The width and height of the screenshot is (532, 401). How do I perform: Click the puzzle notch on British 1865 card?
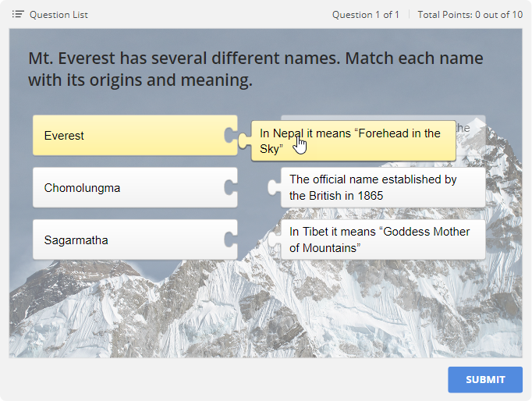click(x=274, y=188)
